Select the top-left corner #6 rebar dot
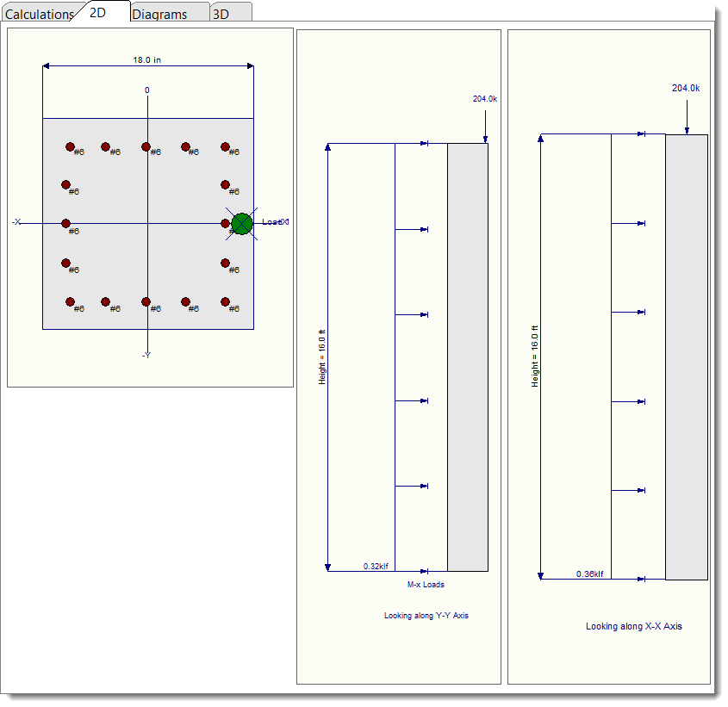This screenshot has width=728, height=707. (70, 146)
